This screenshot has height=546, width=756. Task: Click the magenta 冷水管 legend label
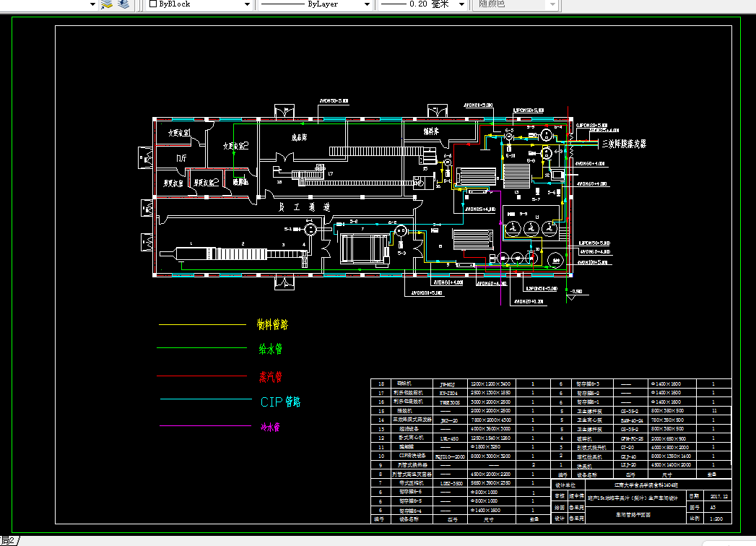point(271,427)
